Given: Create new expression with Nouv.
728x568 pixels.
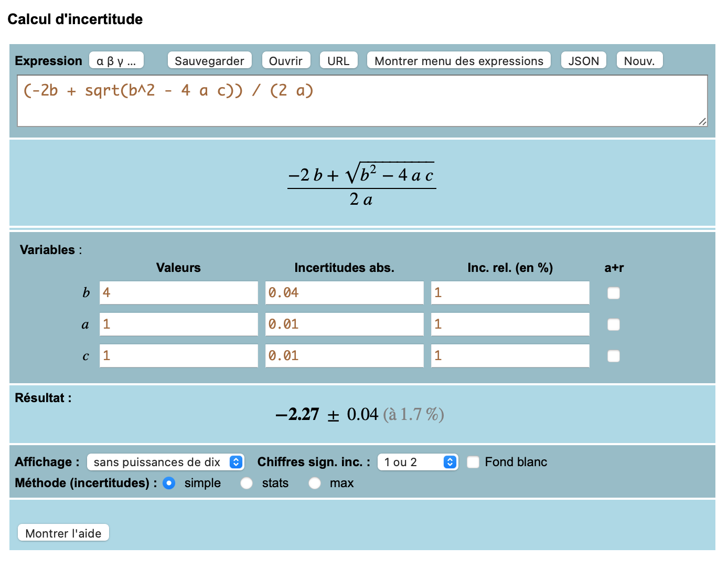Looking at the screenshot, I should (639, 61).
